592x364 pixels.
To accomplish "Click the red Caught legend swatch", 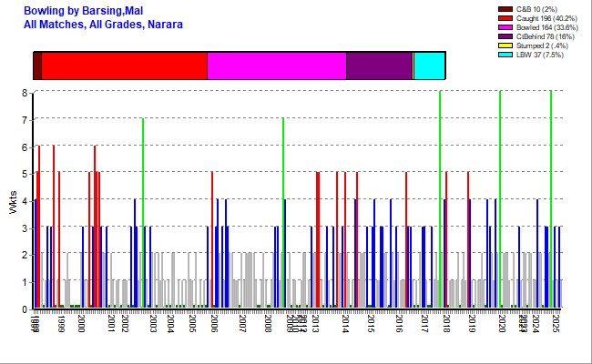I will point(505,18).
